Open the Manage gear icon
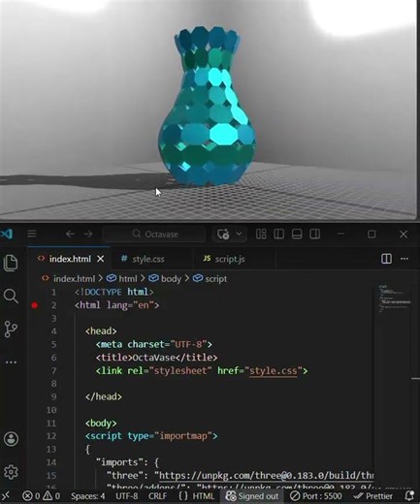Screen dimensions: 420x504 click(11, 472)
